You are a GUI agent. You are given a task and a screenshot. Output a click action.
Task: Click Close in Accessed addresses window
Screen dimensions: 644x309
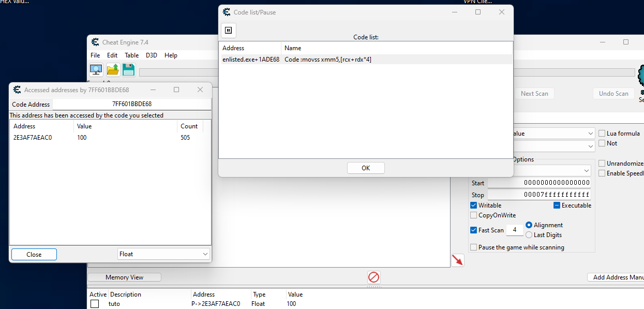click(x=34, y=254)
